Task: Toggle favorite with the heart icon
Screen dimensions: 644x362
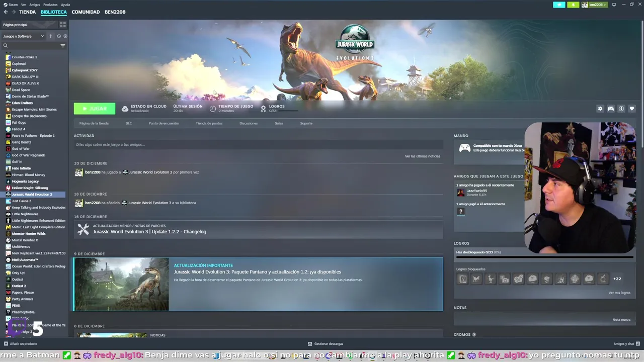Action: (x=632, y=109)
